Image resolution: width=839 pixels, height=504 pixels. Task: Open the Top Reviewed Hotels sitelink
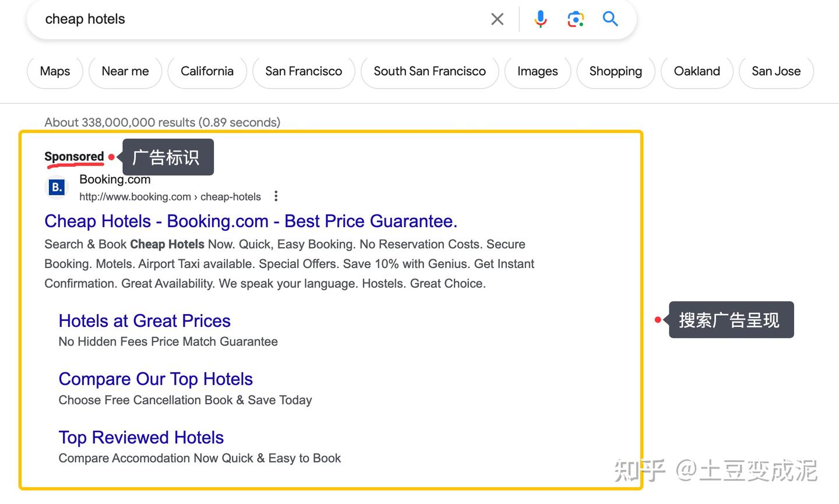pyautogui.click(x=141, y=438)
